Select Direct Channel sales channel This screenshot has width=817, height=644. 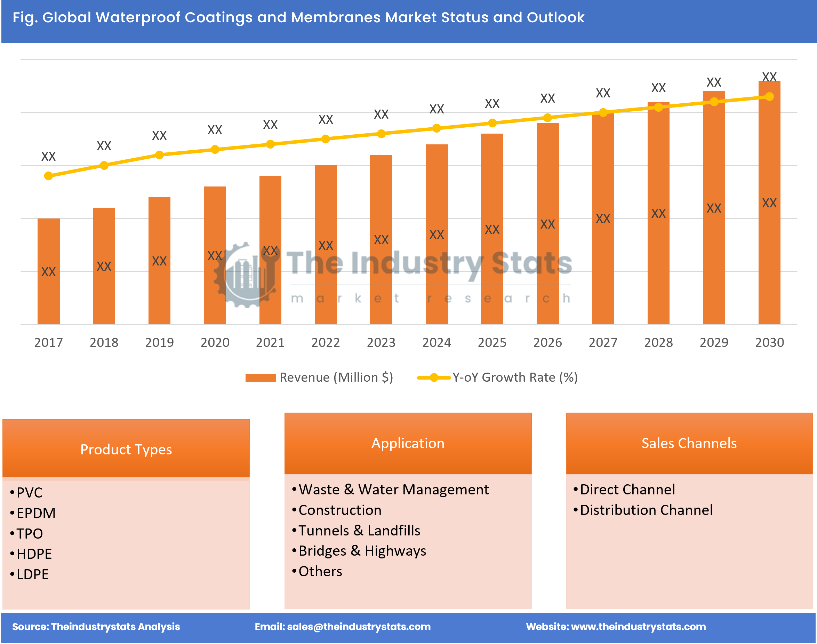coord(627,490)
